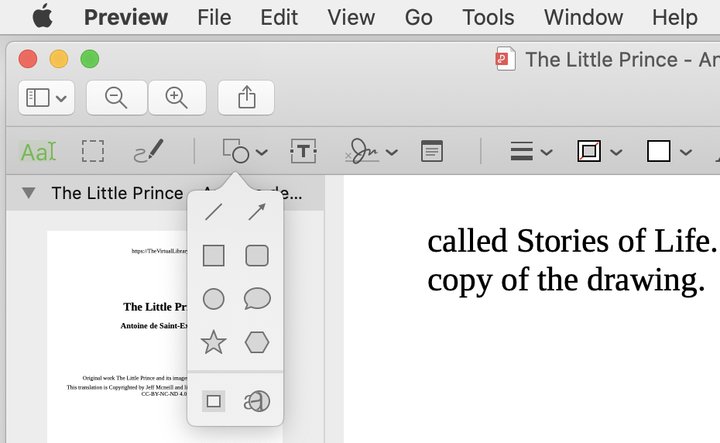Insert an Oval shape
Screen dimensions: 720x443
coord(214,299)
